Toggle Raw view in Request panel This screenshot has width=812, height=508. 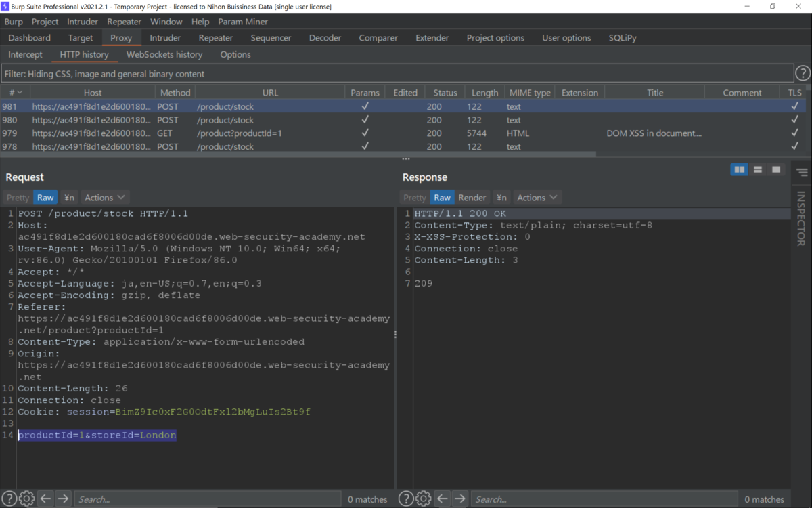[45, 198]
